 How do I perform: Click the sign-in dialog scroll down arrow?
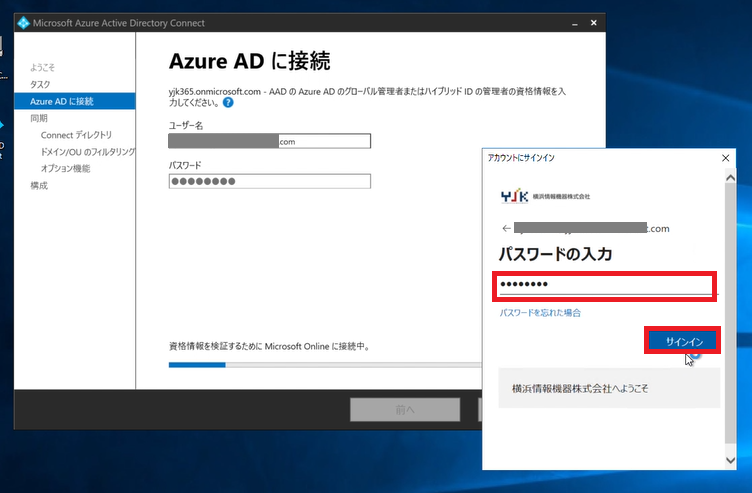coord(730,460)
